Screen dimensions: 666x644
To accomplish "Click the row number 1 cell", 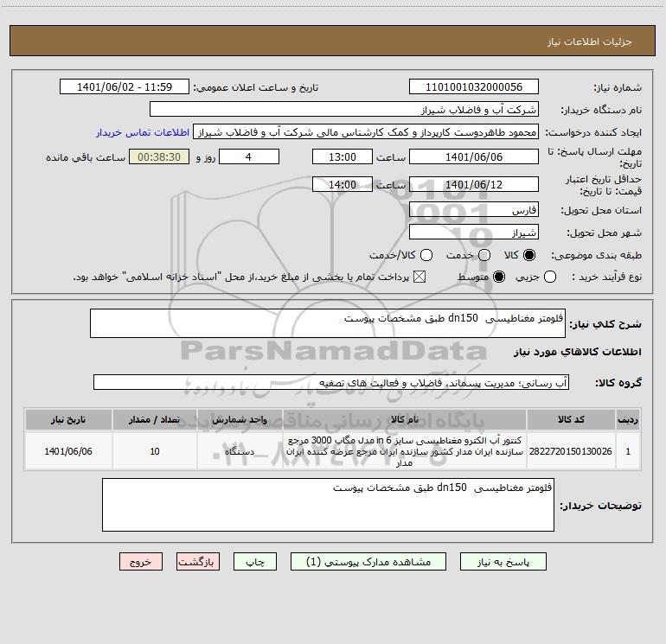I will (628, 451).
